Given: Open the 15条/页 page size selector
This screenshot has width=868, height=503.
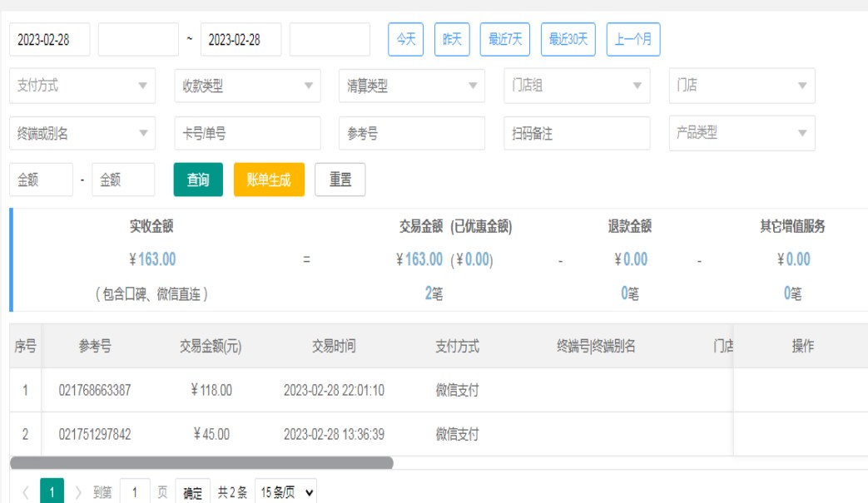Looking at the screenshot, I should click(285, 492).
